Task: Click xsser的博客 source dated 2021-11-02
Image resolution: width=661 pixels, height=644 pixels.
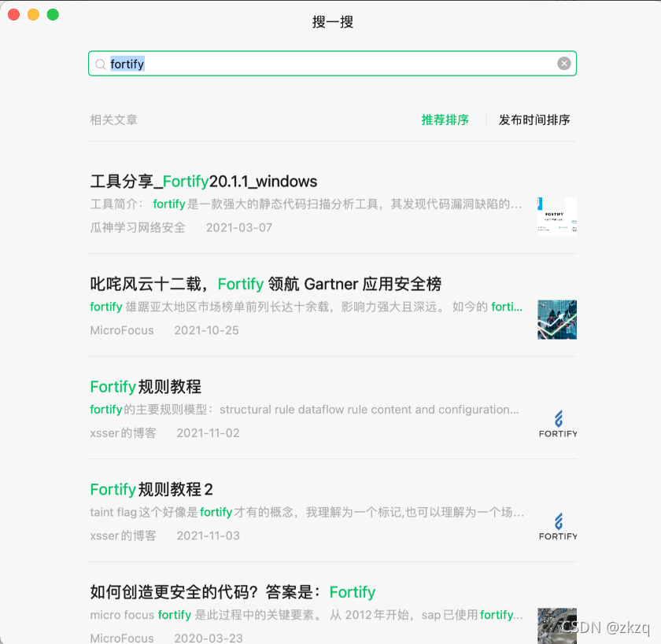Action: coord(123,433)
